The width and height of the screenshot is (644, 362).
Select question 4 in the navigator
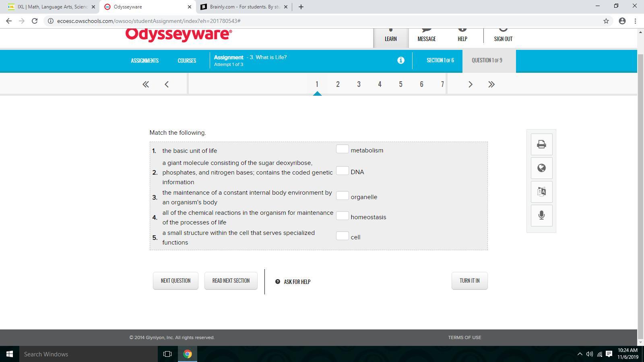pos(380,84)
